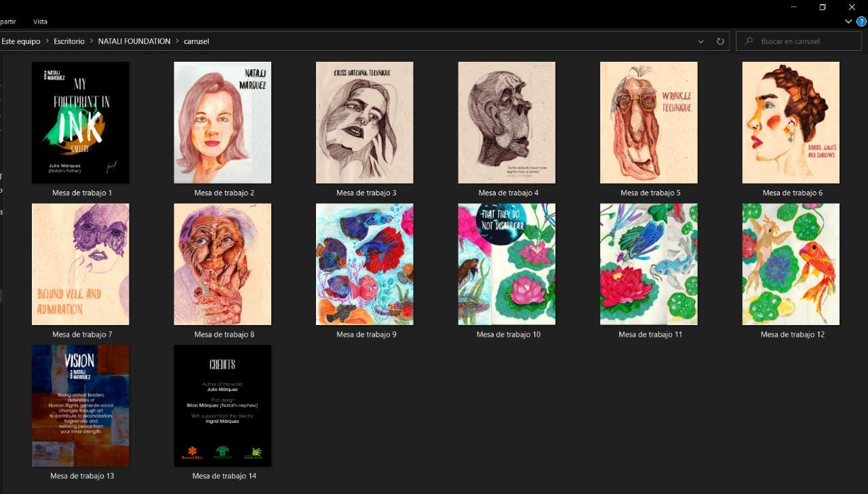Select Mesa de trabajo 13 Vision image
Screen dimensions: 868x494
pyautogui.click(x=80, y=406)
